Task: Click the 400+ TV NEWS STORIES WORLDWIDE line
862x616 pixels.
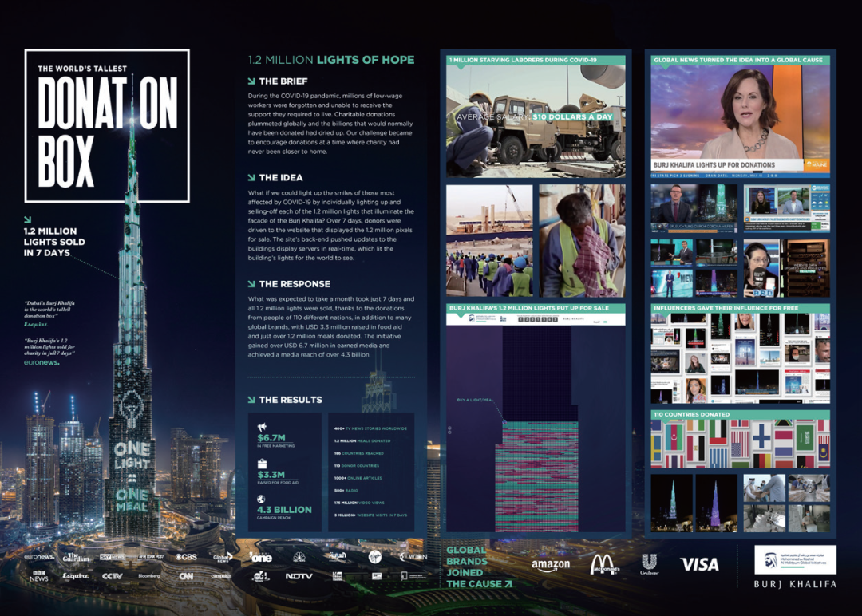Action: (x=370, y=428)
